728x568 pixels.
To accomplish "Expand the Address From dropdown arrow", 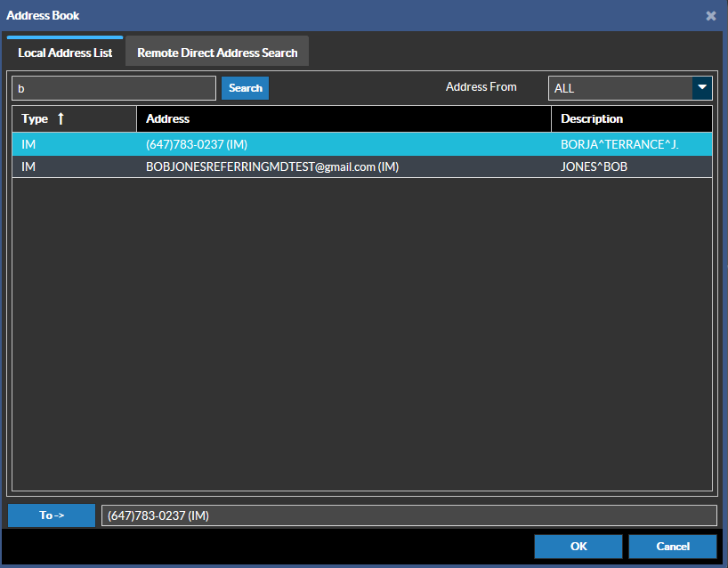I will coord(702,87).
